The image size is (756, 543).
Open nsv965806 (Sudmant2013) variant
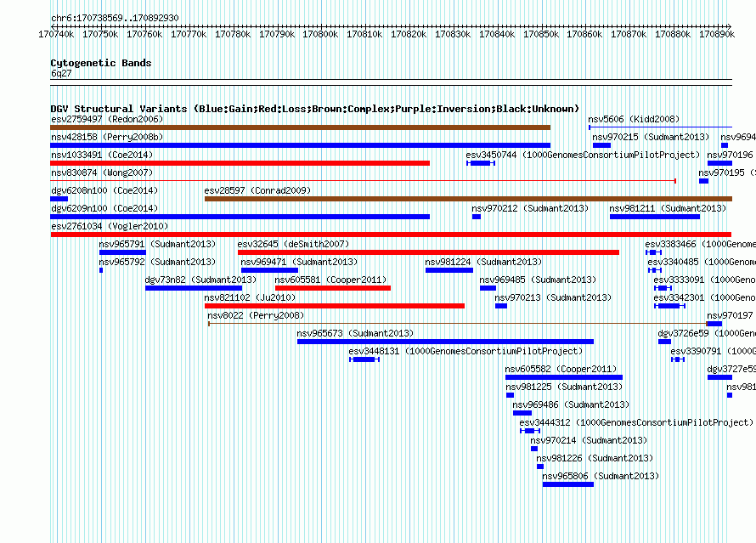coord(601,476)
